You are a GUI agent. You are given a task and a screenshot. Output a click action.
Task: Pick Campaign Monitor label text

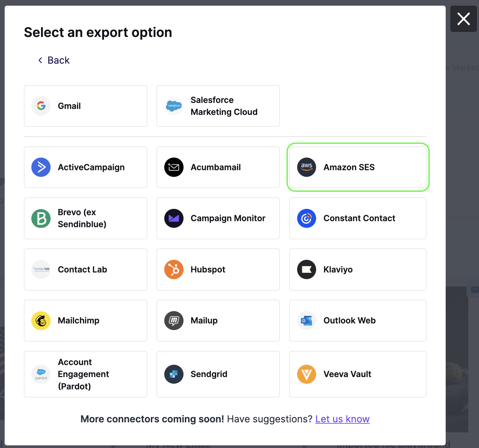click(228, 218)
